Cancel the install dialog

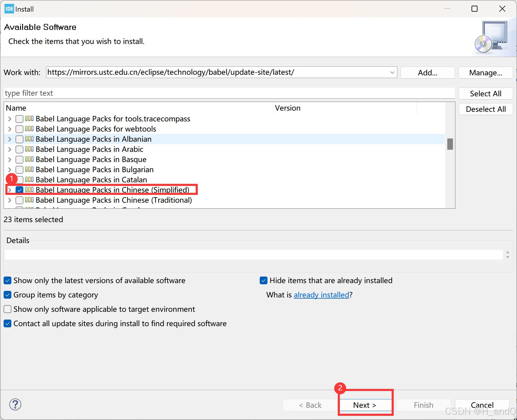click(x=482, y=405)
